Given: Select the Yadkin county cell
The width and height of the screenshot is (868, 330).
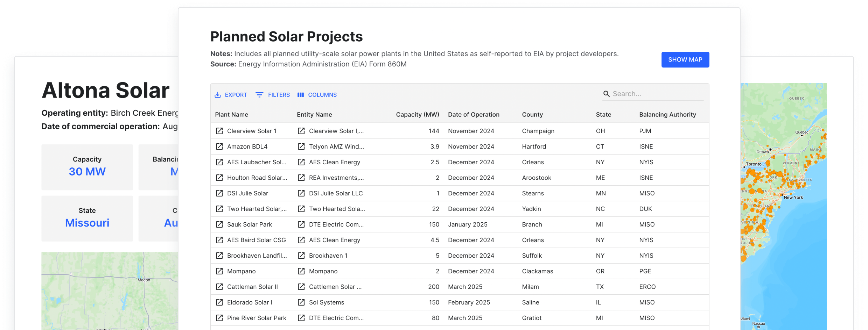Looking at the screenshot, I should tap(531, 209).
